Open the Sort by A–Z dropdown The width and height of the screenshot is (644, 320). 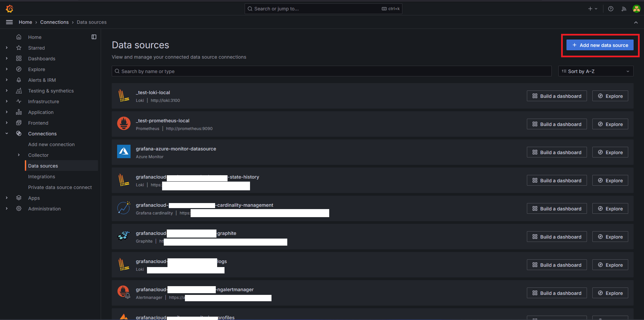tap(596, 71)
